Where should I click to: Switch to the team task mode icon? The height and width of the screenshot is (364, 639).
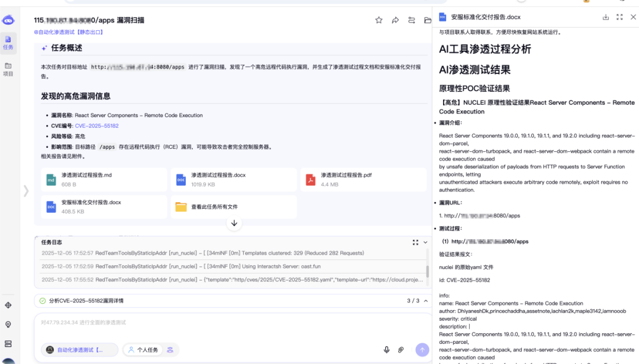tap(170, 350)
